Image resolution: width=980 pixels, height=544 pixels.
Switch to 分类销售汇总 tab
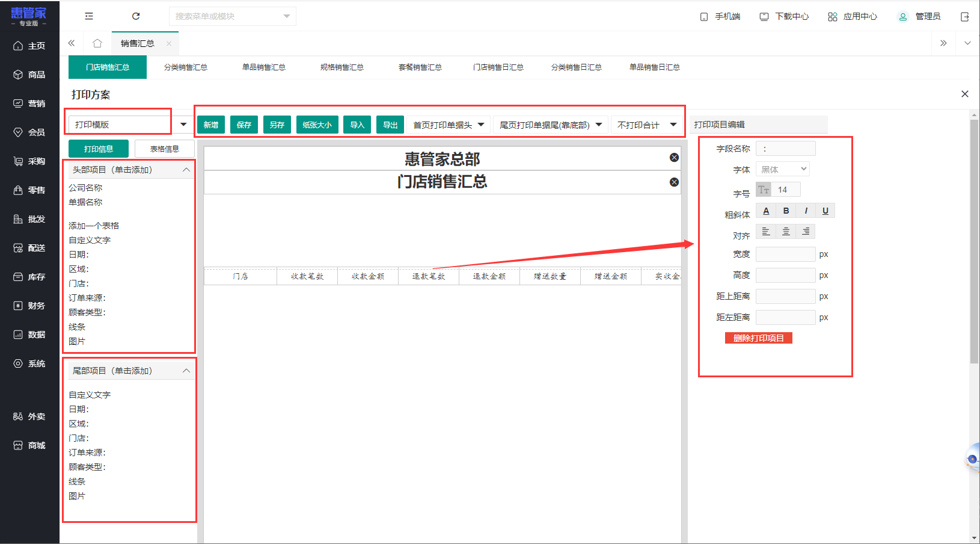click(x=186, y=67)
